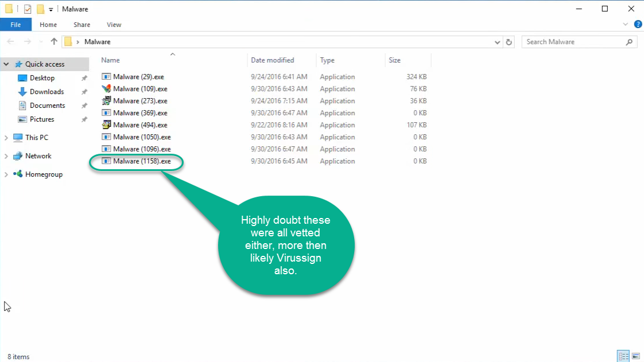The height and width of the screenshot is (362, 644).
Task: Select the file Malware (29).exe
Action: coord(138,77)
